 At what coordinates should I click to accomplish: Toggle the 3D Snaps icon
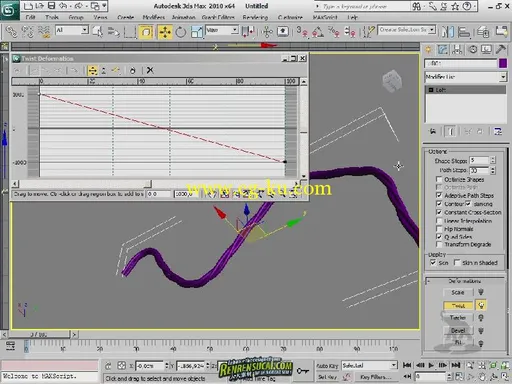coord(302,32)
